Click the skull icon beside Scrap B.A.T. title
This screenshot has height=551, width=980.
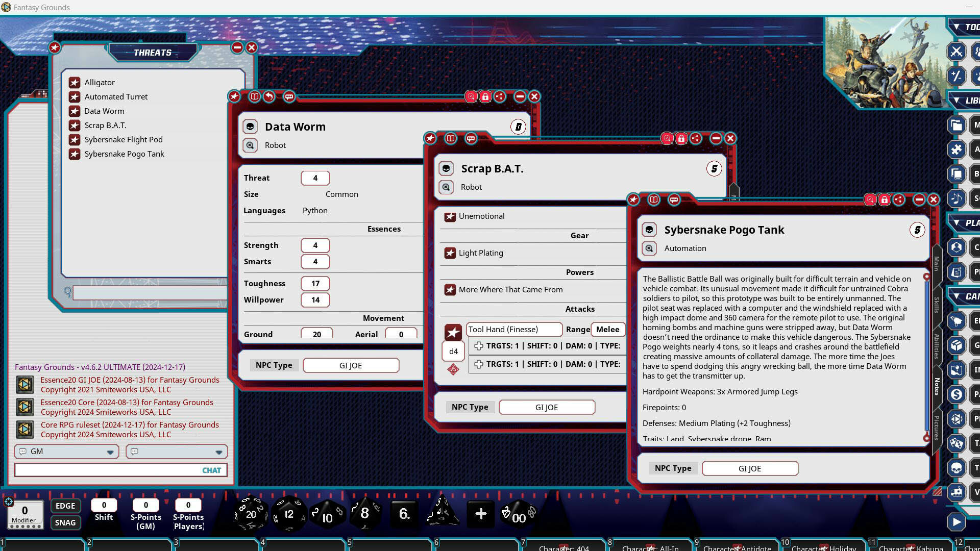(447, 168)
